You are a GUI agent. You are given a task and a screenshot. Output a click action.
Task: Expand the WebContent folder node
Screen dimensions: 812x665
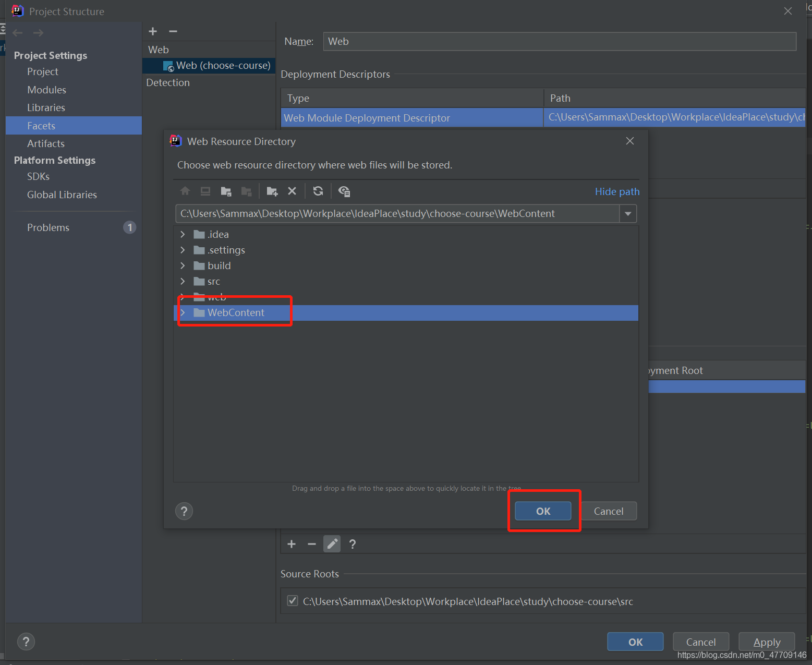pyautogui.click(x=183, y=312)
